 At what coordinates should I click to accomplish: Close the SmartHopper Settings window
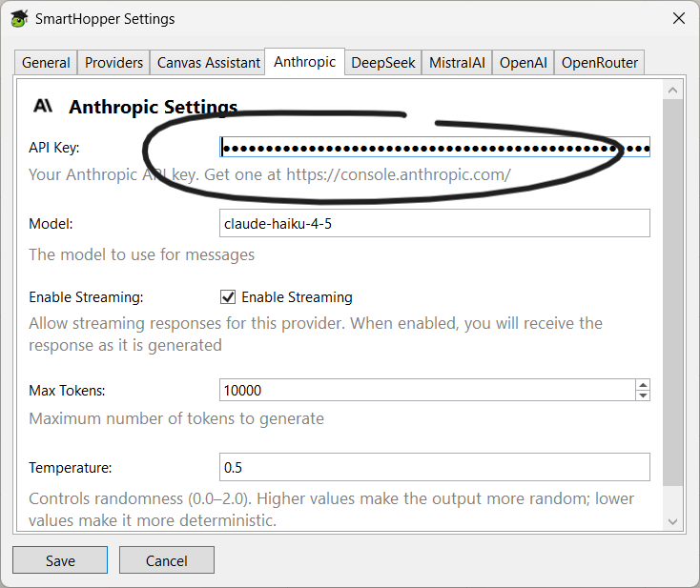(x=679, y=18)
